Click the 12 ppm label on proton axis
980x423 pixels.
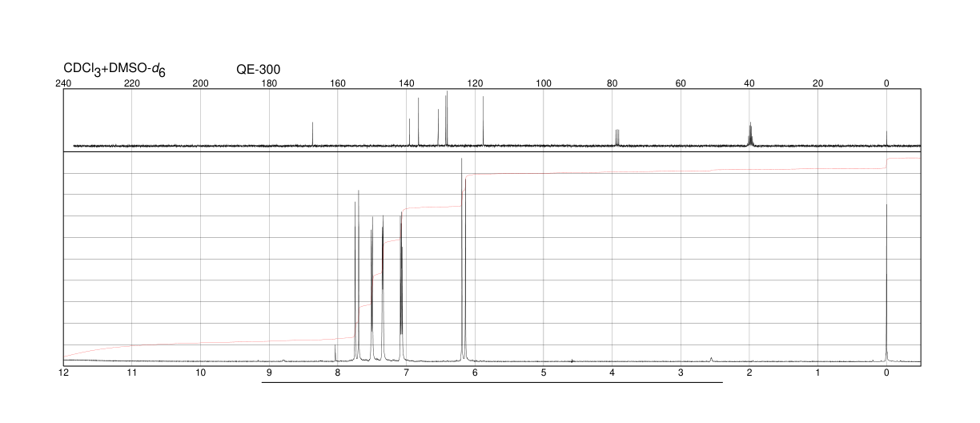pyautogui.click(x=64, y=373)
